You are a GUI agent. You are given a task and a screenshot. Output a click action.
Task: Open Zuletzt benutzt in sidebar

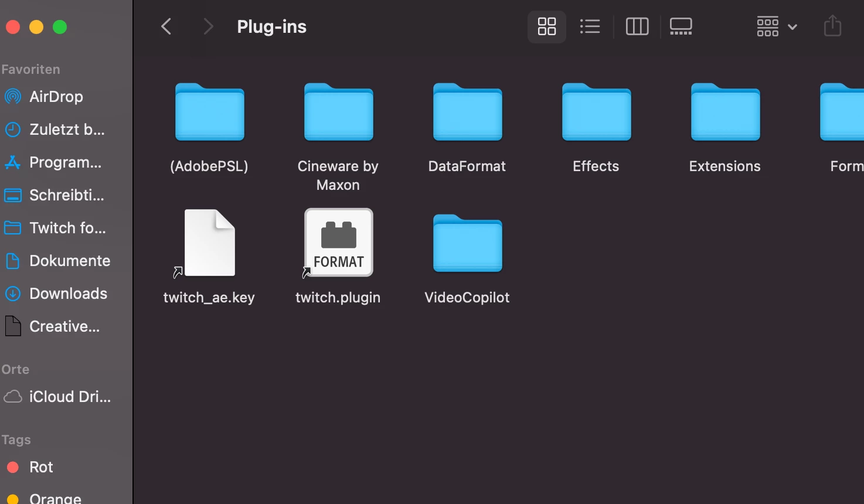(x=67, y=130)
